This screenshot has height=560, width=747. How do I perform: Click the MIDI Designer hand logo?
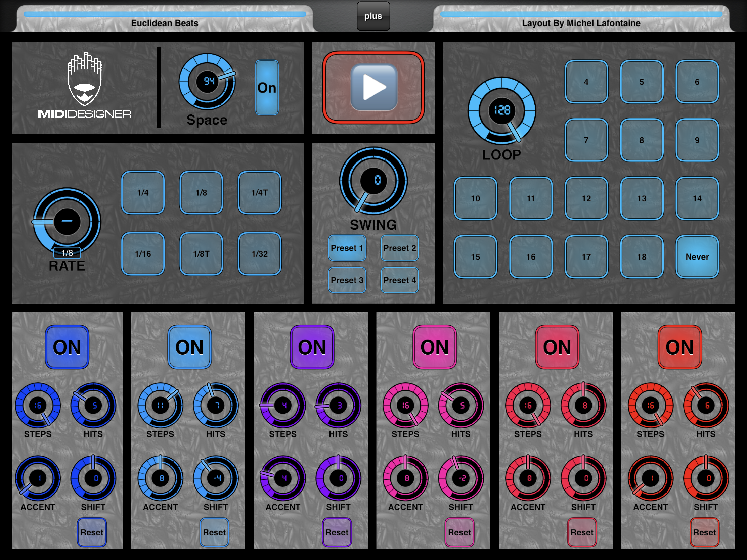(x=84, y=79)
